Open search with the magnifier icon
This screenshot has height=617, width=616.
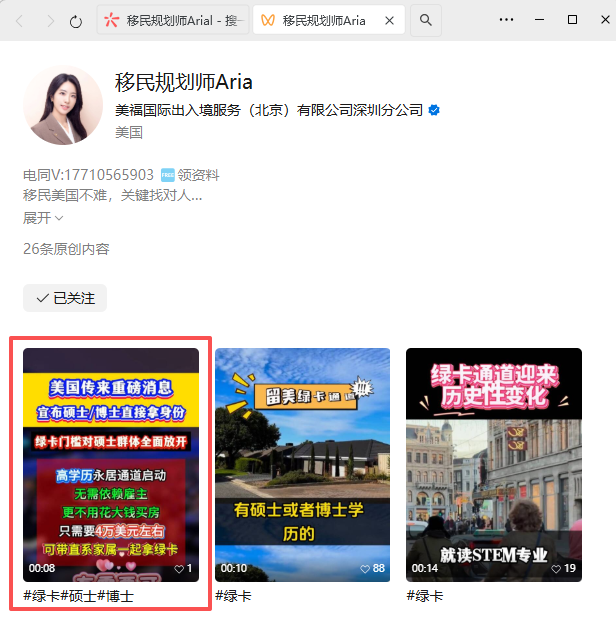[425, 20]
